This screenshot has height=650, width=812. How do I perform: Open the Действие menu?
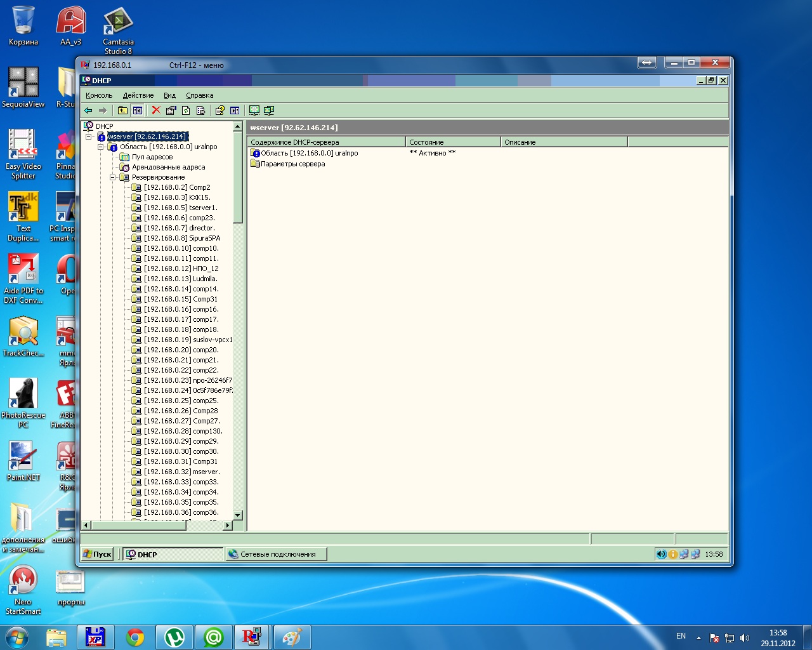tap(138, 95)
